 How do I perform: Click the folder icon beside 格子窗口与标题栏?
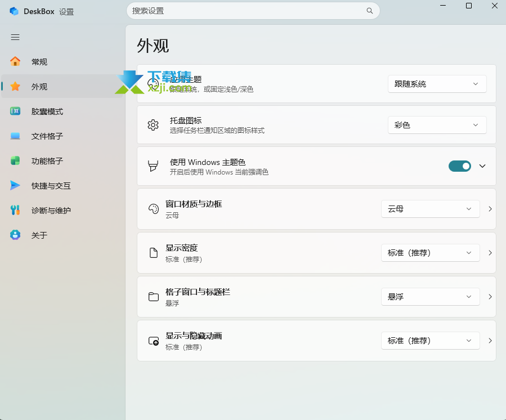tap(154, 297)
